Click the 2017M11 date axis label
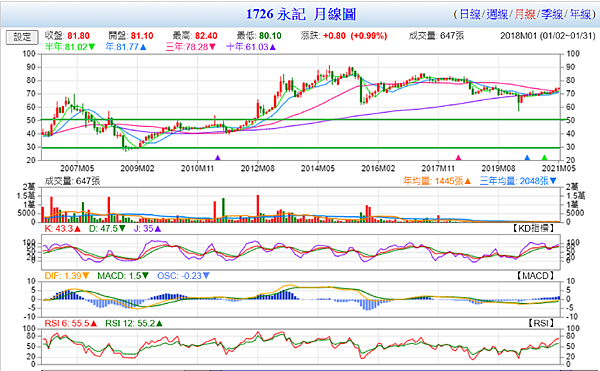This screenshot has height=371, width=600. coord(438,168)
